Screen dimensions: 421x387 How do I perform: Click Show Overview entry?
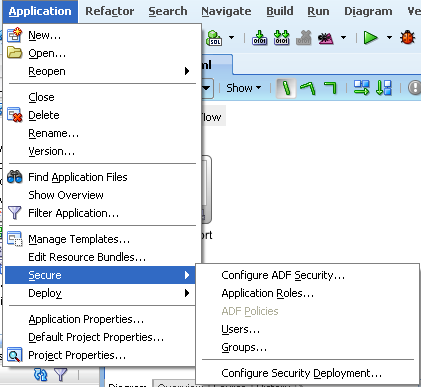pos(103,195)
